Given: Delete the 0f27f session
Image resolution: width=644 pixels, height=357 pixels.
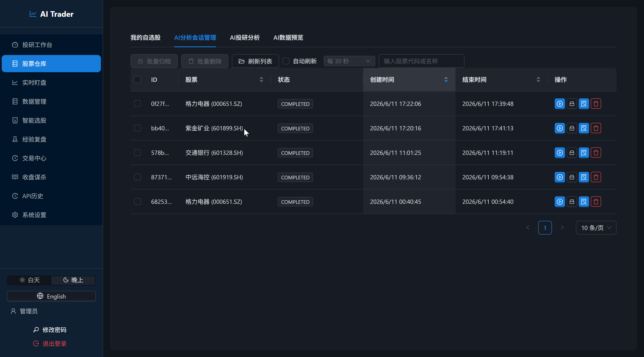Looking at the screenshot, I should click(x=595, y=104).
